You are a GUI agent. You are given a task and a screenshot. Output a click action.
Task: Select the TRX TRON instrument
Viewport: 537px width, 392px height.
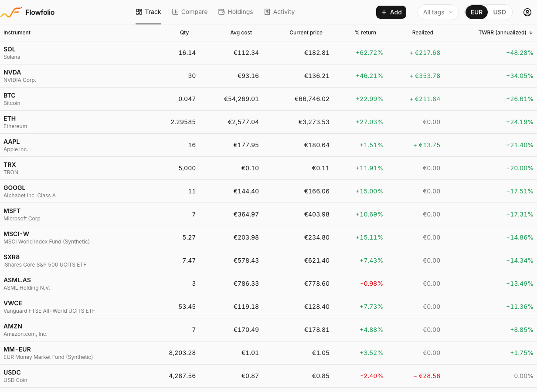(268, 168)
